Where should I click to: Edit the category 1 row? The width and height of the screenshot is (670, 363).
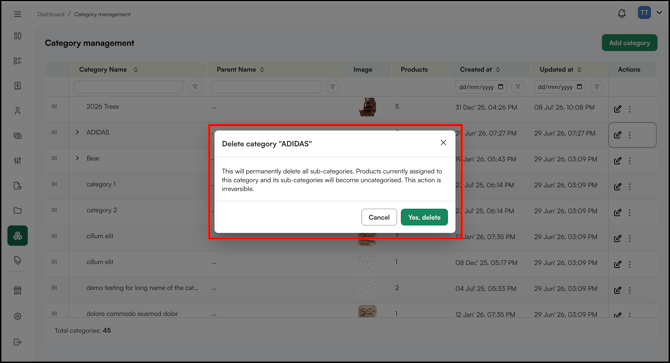pos(617,187)
